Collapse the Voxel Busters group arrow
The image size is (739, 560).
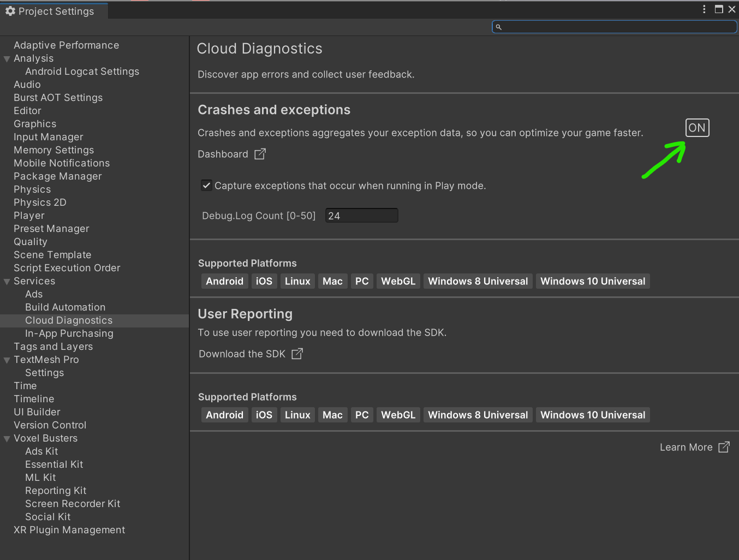point(7,439)
